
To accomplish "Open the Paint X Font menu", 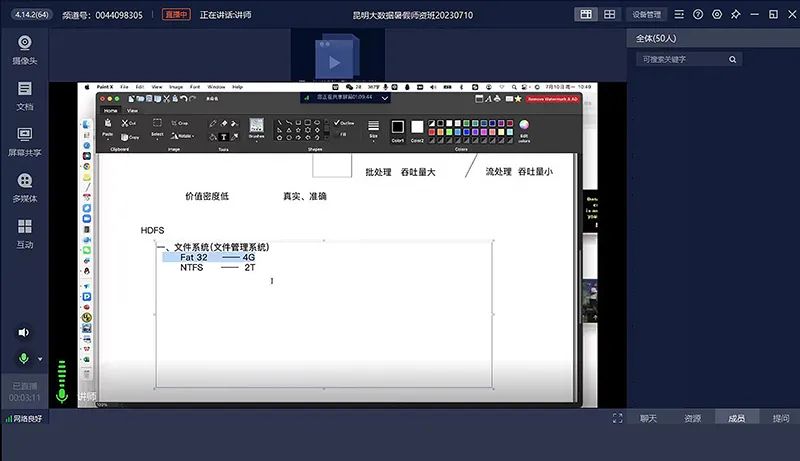I will 195,87.
